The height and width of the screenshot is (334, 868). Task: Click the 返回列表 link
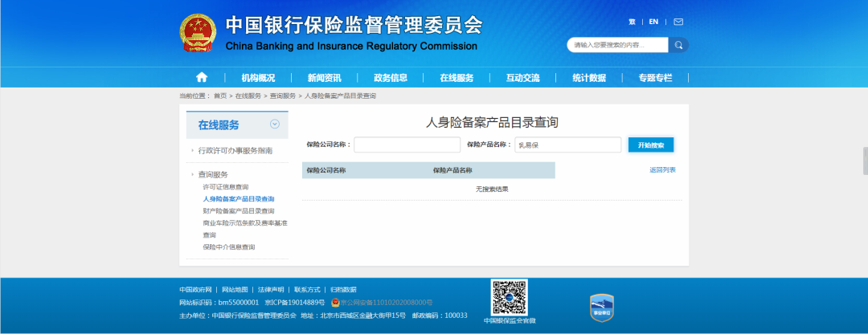[x=662, y=169]
